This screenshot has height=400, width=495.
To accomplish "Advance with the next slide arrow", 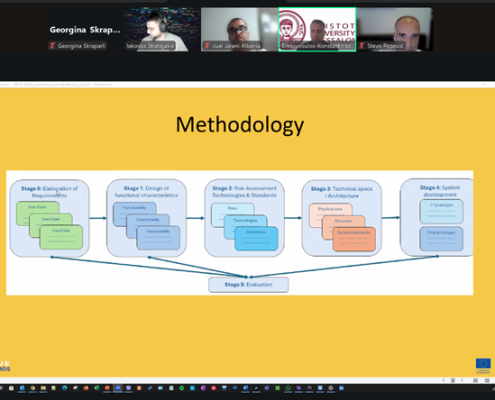I will pos(462,380).
